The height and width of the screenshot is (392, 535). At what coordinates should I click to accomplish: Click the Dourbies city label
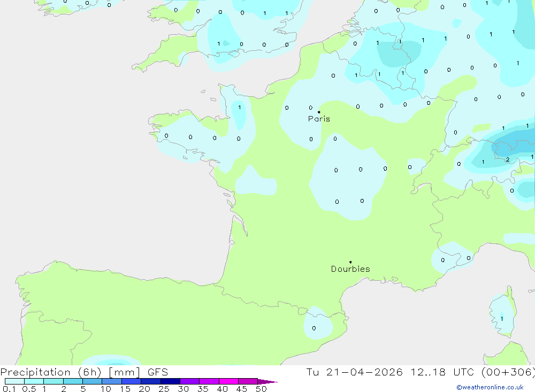click(350, 269)
